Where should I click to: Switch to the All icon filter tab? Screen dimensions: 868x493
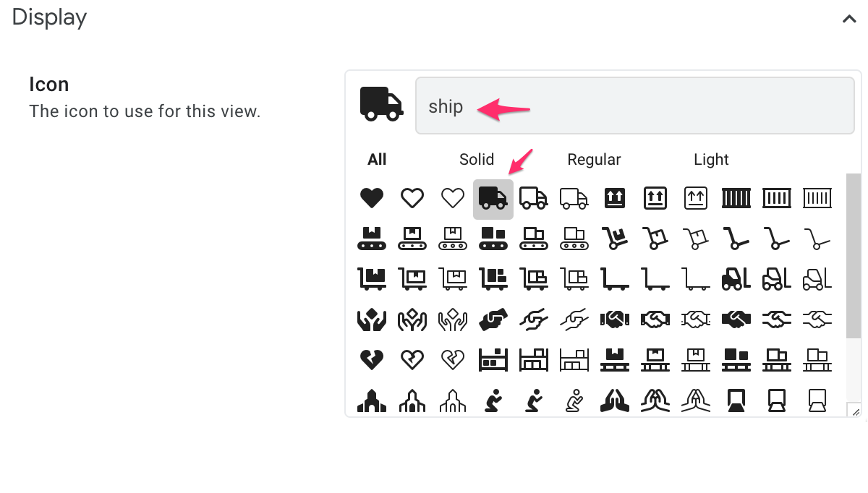click(x=377, y=160)
